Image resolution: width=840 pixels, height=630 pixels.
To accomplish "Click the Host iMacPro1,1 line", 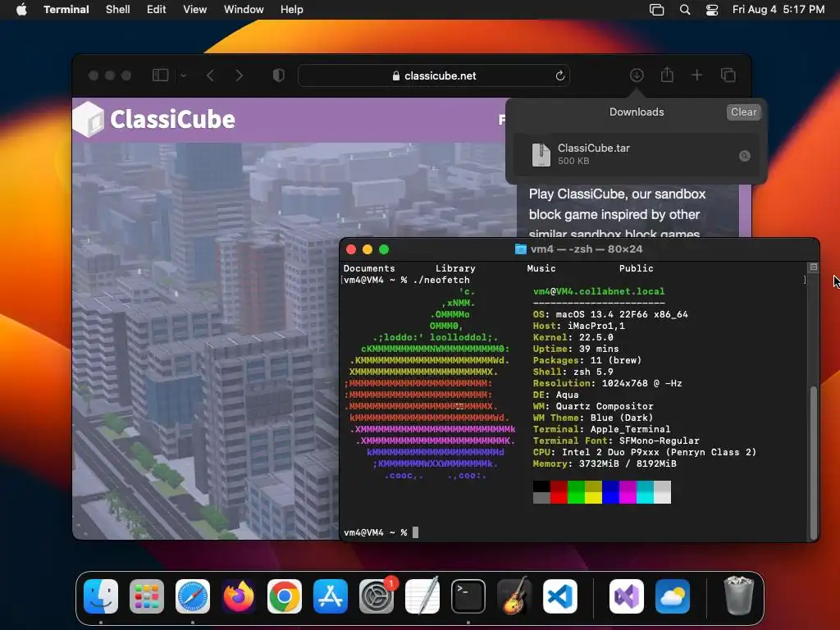I will (x=578, y=326).
